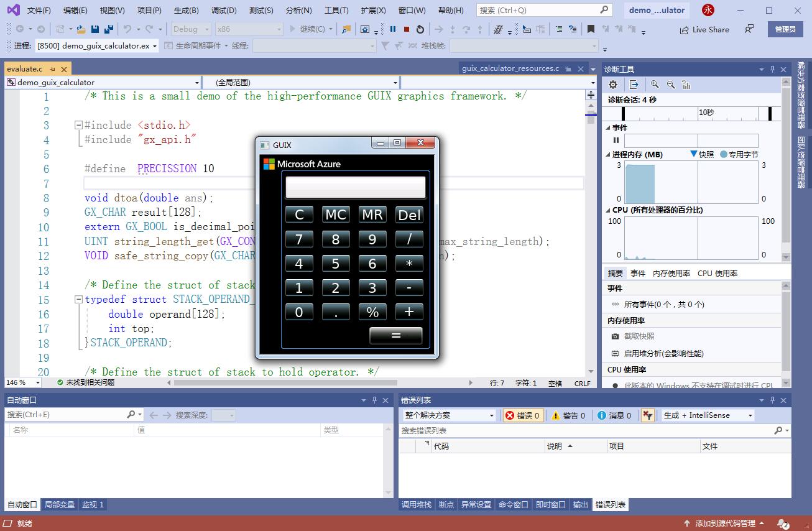The height and width of the screenshot is (531, 812).
Task: Open Live Share
Action: click(x=704, y=29)
